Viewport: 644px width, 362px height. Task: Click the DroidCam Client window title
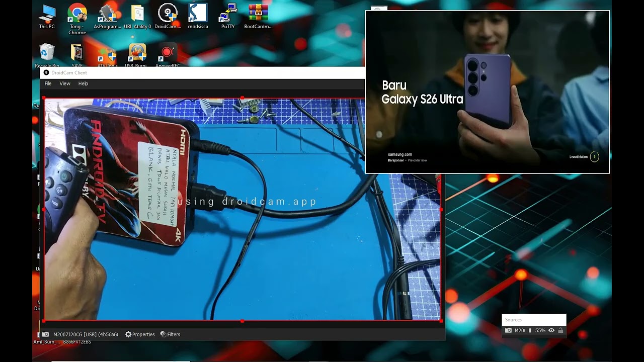pos(69,73)
